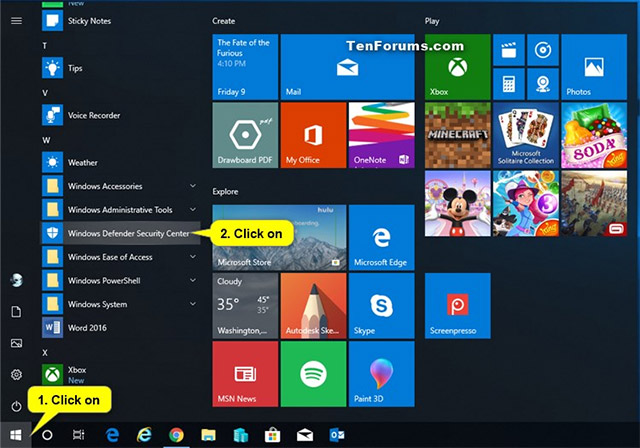Open Documents from the Start sidebar
The image size is (640, 448).
coord(16,312)
